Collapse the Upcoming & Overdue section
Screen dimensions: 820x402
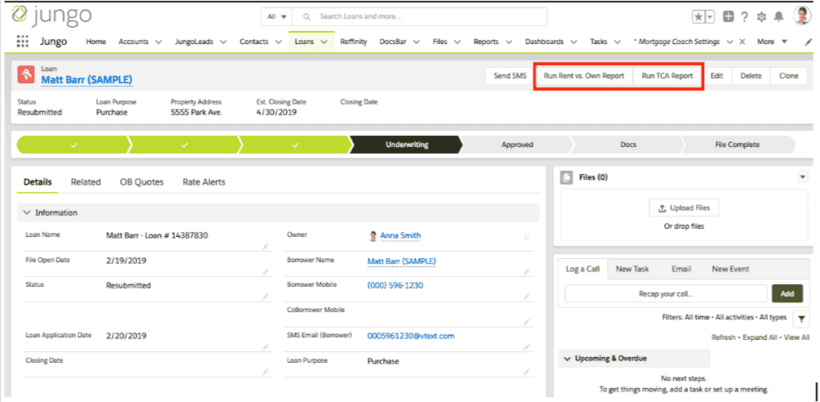point(568,358)
